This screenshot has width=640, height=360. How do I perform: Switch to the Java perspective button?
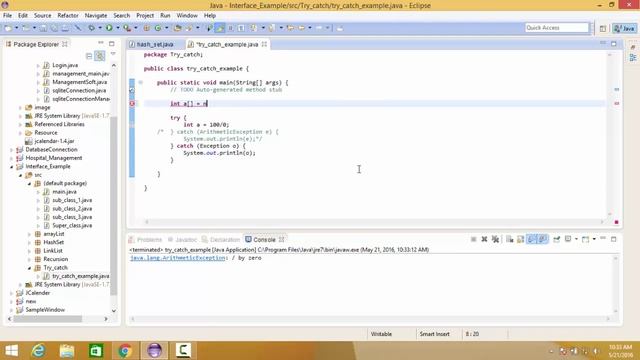[625, 28]
